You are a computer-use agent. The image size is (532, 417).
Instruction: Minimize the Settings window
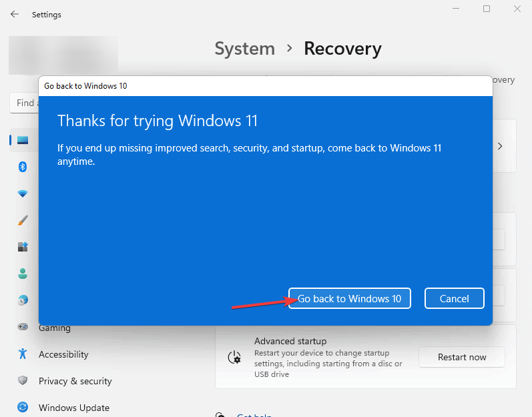(x=456, y=9)
